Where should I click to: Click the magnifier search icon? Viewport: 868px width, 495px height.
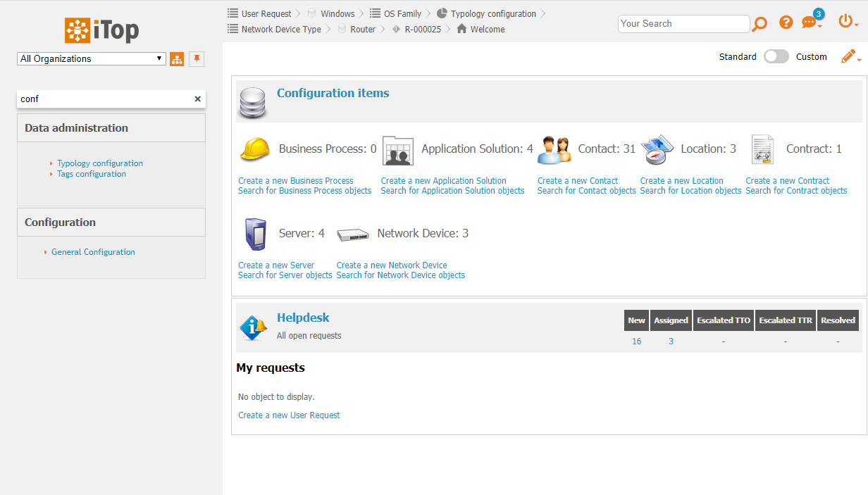(x=759, y=24)
